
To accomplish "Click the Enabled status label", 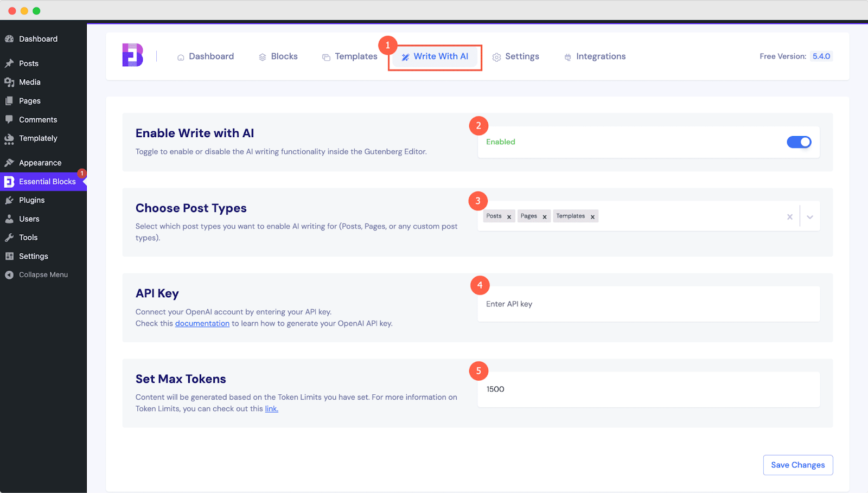I will pos(501,142).
